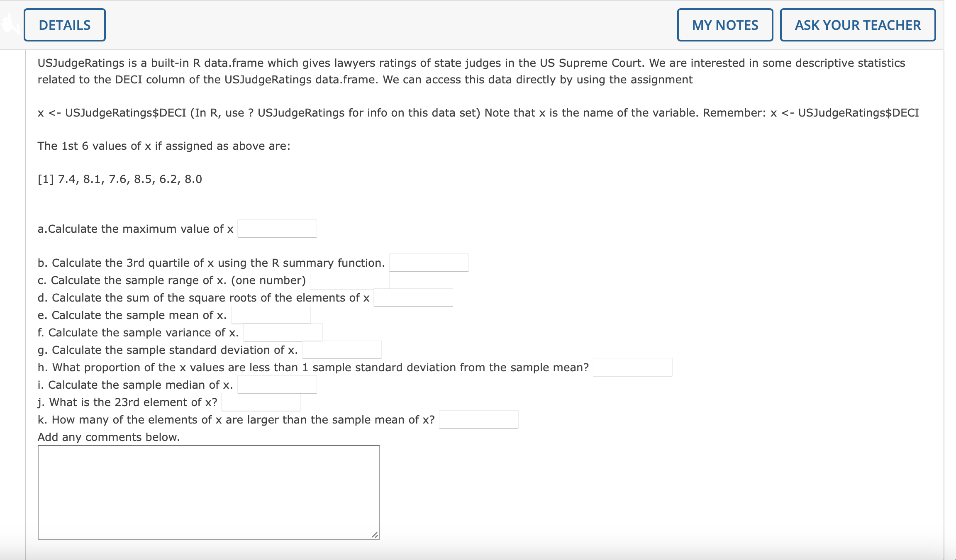Click the sample median answer field
The width and height of the screenshot is (956, 560).
click(x=277, y=385)
